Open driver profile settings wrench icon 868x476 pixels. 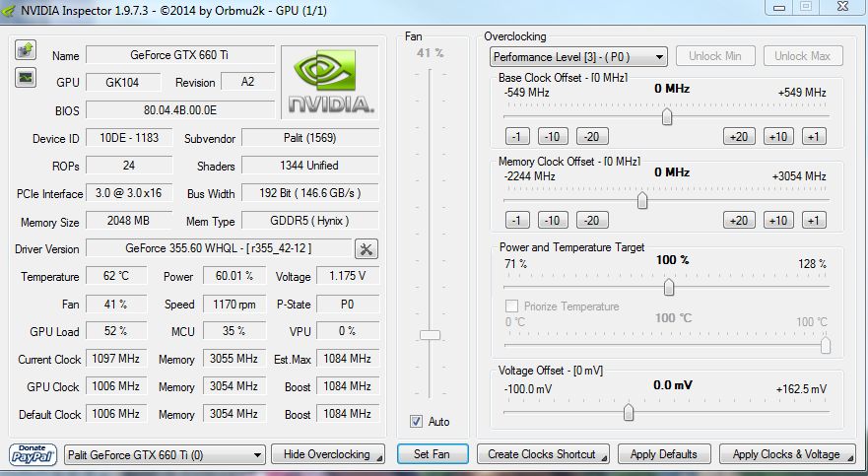point(366,249)
